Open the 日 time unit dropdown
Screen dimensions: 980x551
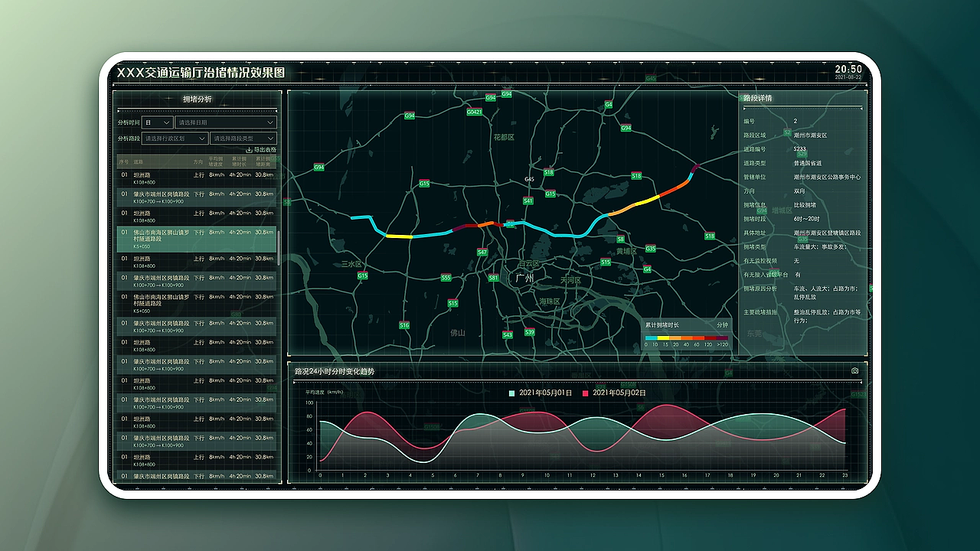[157, 122]
